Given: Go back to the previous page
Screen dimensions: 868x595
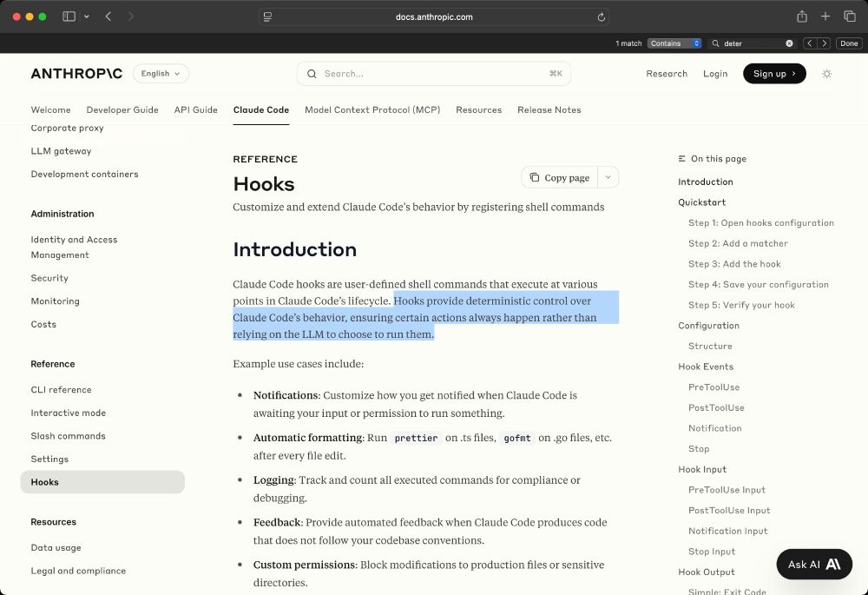Looking at the screenshot, I should 108,17.
